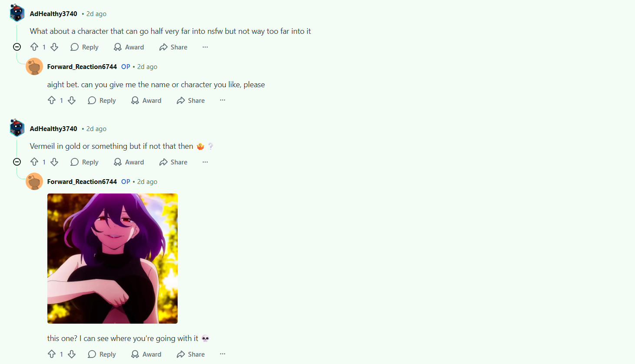Visit Forward_Reaction6744's profile from the image reply
The image size is (635, 364).
(82, 181)
